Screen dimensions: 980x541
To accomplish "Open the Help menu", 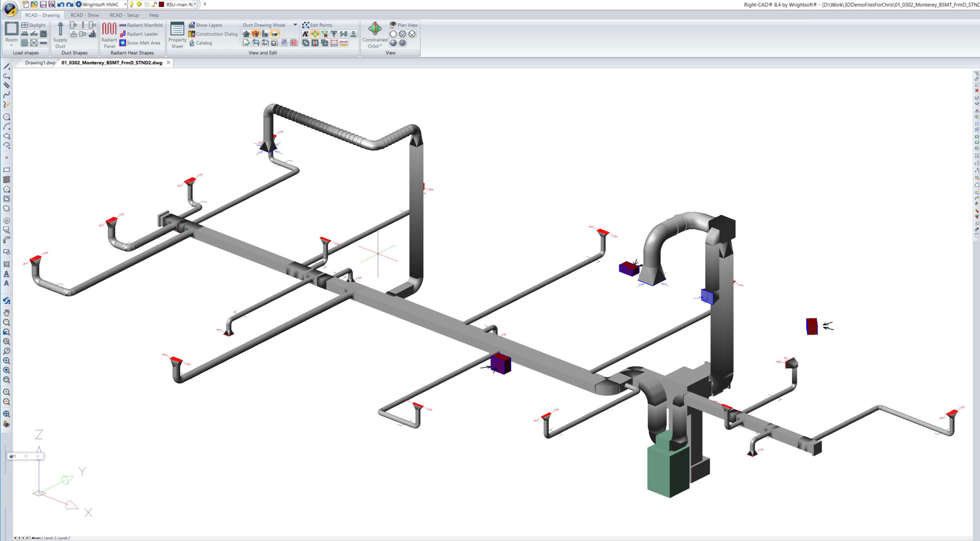I will (x=154, y=15).
